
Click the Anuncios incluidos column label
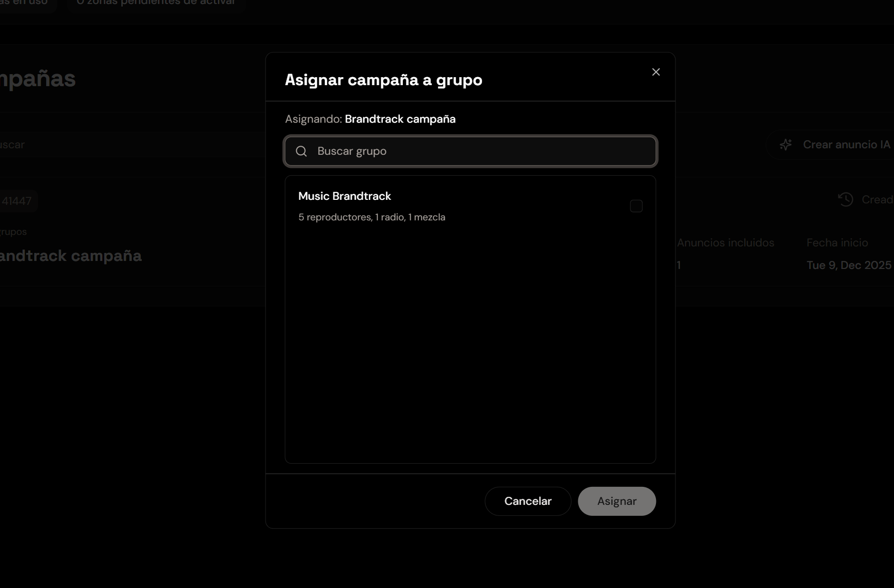[x=725, y=243]
